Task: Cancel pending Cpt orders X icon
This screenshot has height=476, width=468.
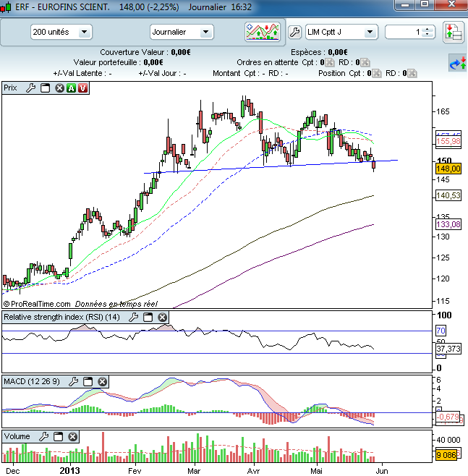Action: click(x=329, y=62)
